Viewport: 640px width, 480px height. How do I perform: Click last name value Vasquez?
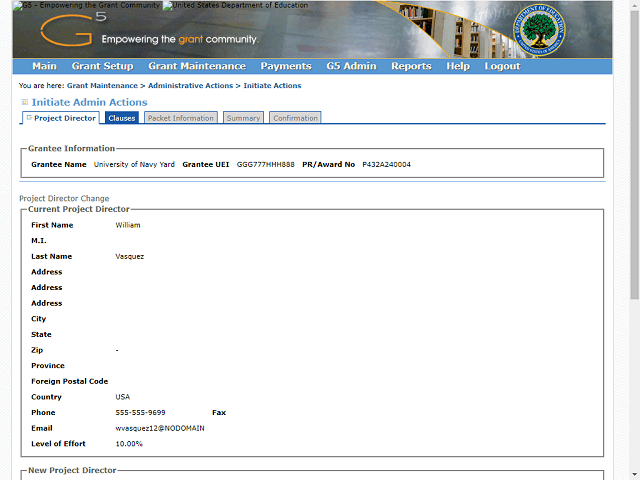[x=130, y=257]
